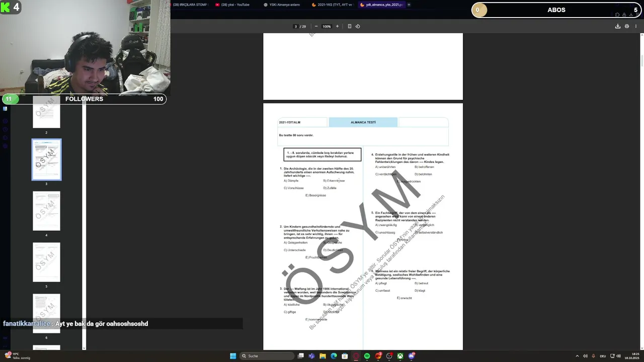Open Microsoft Store from the taskbar

click(345, 356)
